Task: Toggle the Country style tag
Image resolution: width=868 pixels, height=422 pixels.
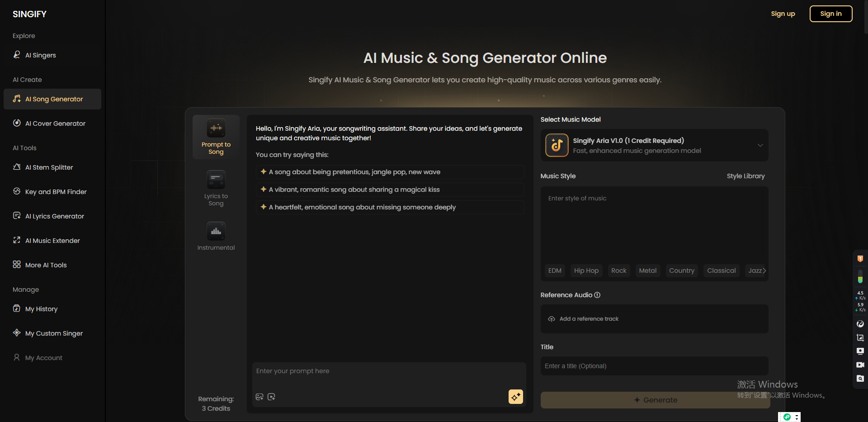Action: 682,270
